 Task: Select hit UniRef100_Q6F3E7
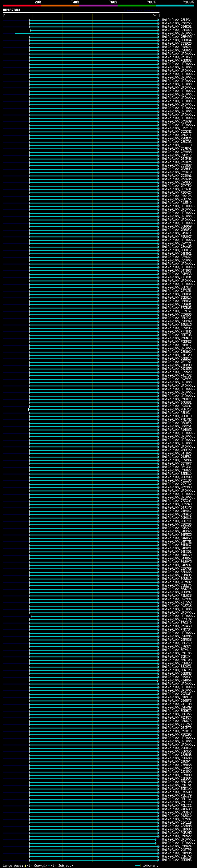pos(176,287)
